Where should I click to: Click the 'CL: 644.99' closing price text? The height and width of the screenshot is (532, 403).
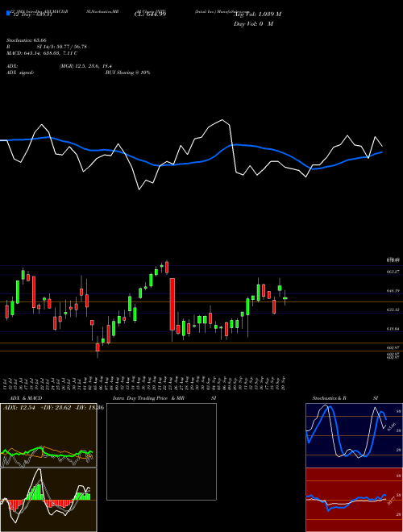150,15
